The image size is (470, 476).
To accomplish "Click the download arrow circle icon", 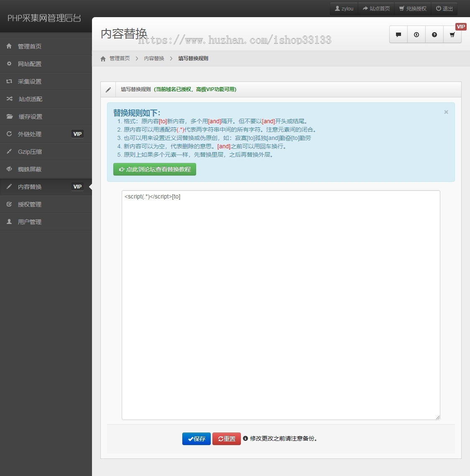I will [x=416, y=35].
